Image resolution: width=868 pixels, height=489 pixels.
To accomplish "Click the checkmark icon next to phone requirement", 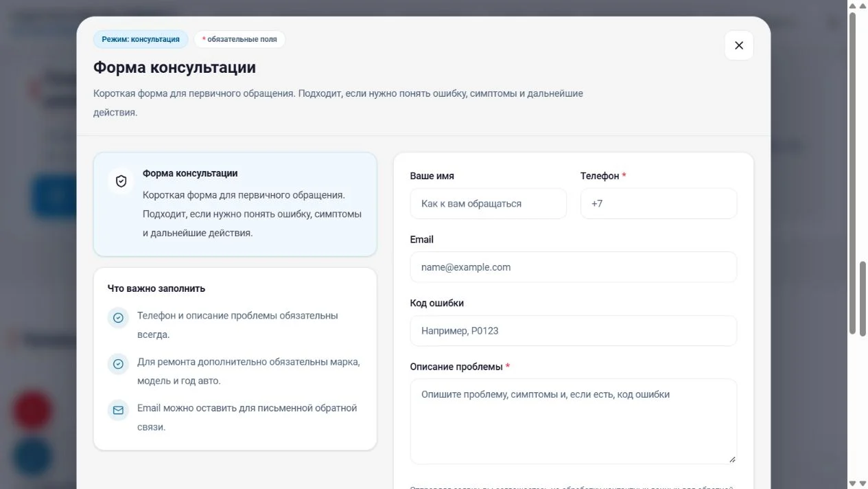I will click(118, 318).
